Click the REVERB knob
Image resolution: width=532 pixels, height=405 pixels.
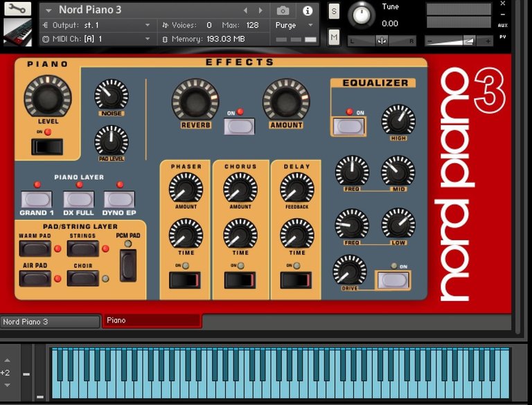pyautogui.click(x=195, y=100)
